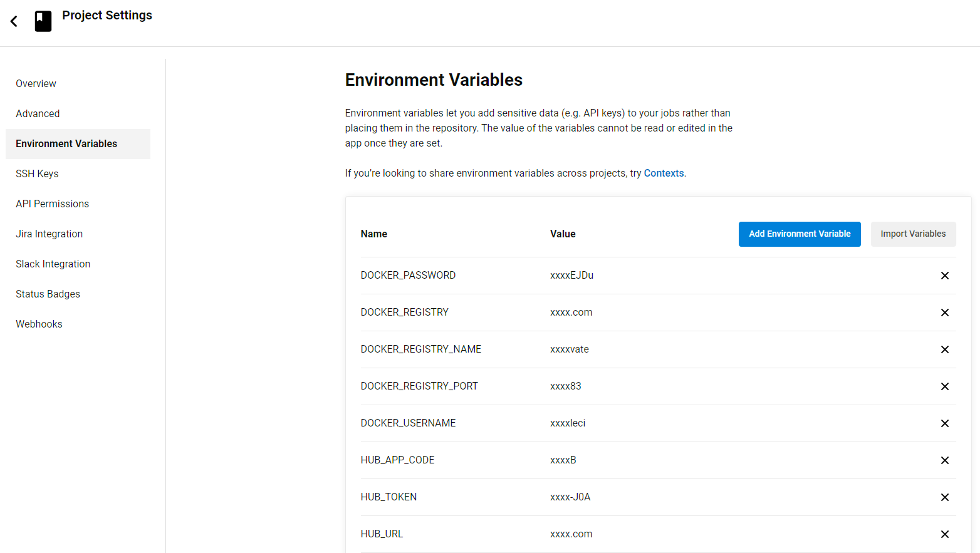The image size is (980, 553).
Task: Open Jira Integration settings
Action: [x=49, y=234]
